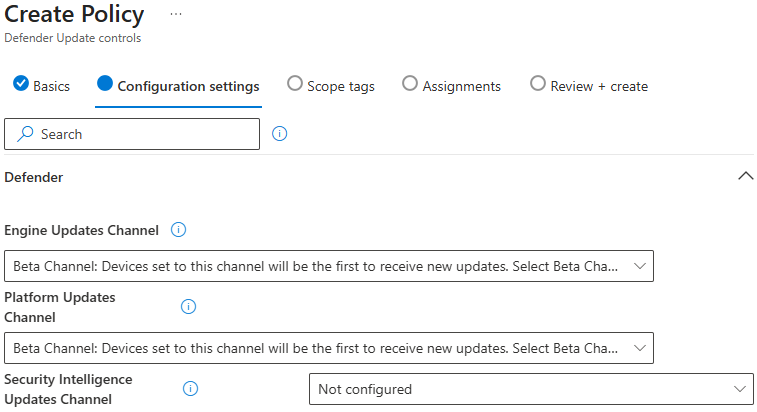Click the Platform Updates Channel label
The width and height of the screenshot is (757, 412).
tap(60, 307)
